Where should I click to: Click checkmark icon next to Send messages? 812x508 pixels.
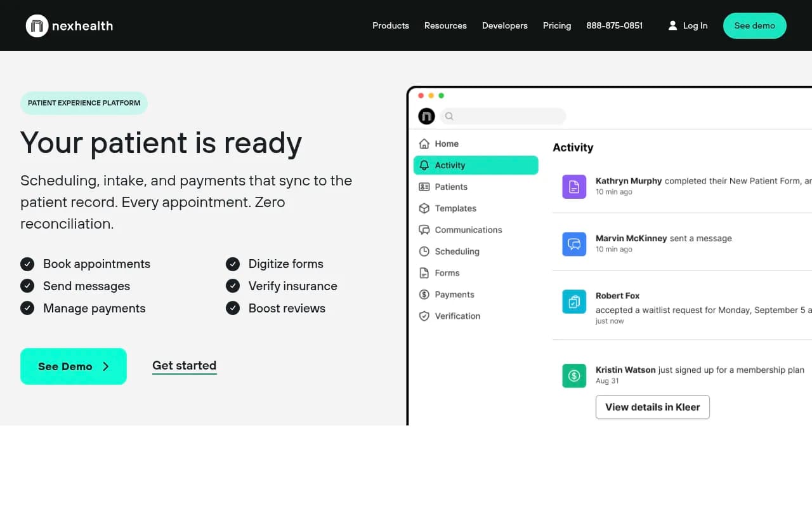[x=27, y=286]
